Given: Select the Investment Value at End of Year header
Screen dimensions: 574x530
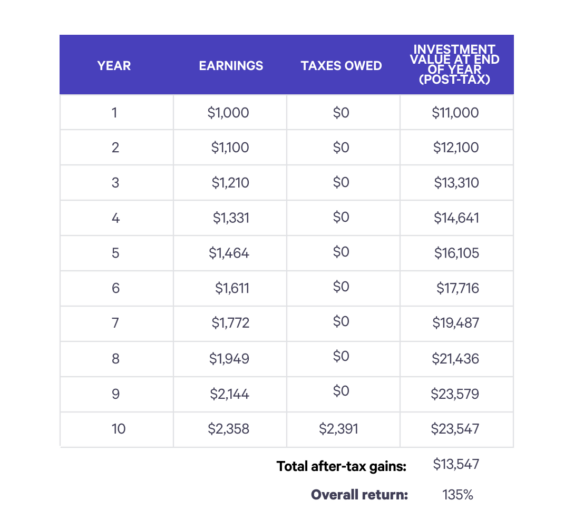Looking at the screenshot, I should click(x=454, y=64).
